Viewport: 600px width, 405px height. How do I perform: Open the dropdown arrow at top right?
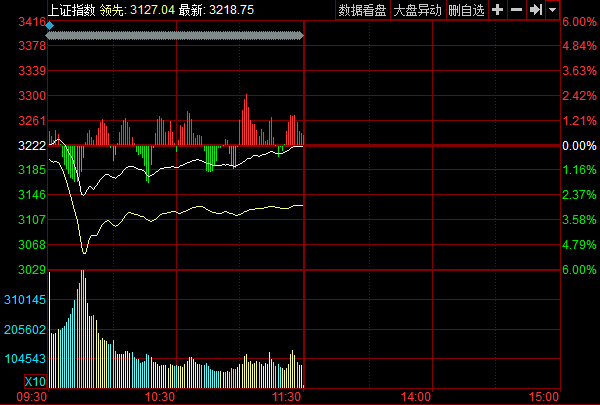[553, 9]
